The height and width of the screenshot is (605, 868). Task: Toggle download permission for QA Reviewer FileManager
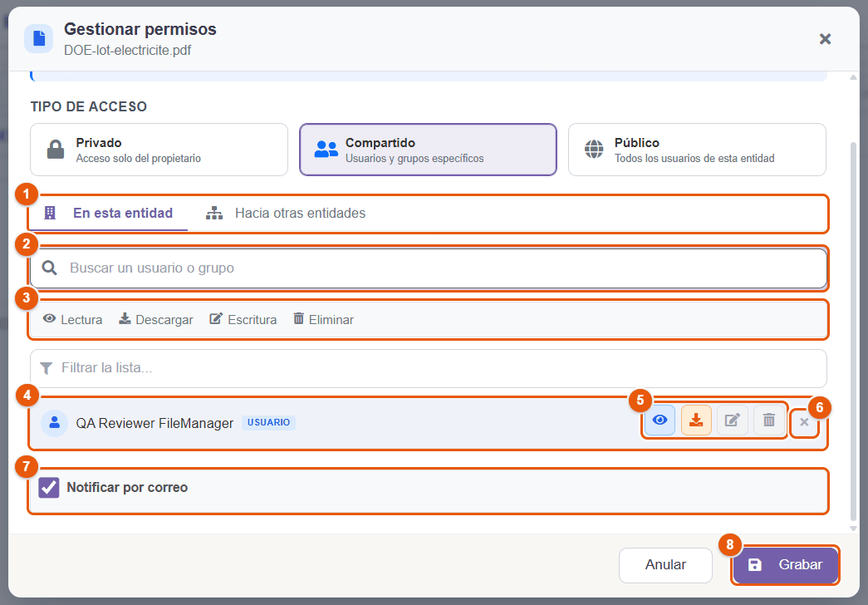point(696,421)
